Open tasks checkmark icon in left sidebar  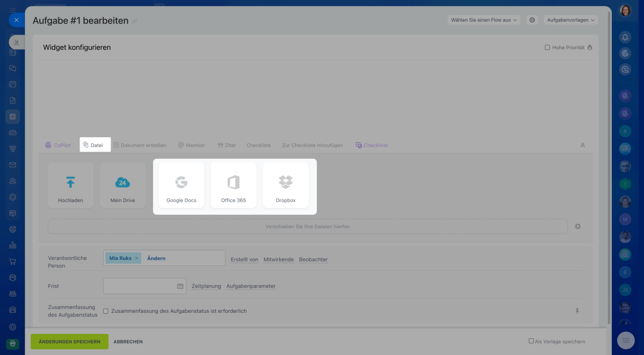[x=13, y=117]
